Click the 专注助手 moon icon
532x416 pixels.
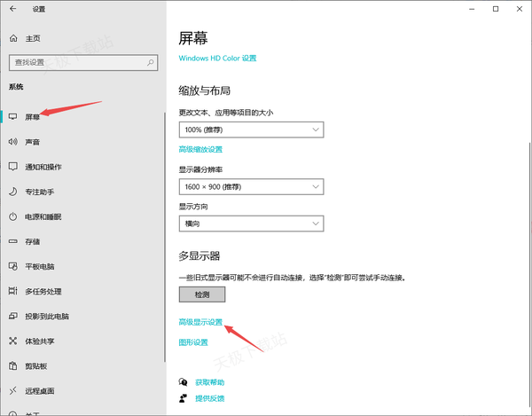pyautogui.click(x=13, y=192)
